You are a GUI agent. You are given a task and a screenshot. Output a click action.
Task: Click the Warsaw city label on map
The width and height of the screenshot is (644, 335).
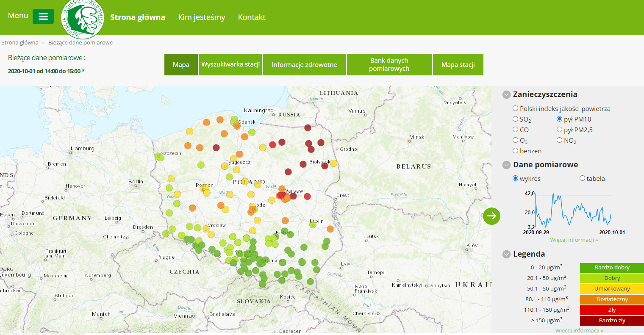pyautogui.click(x=294, y=191)
